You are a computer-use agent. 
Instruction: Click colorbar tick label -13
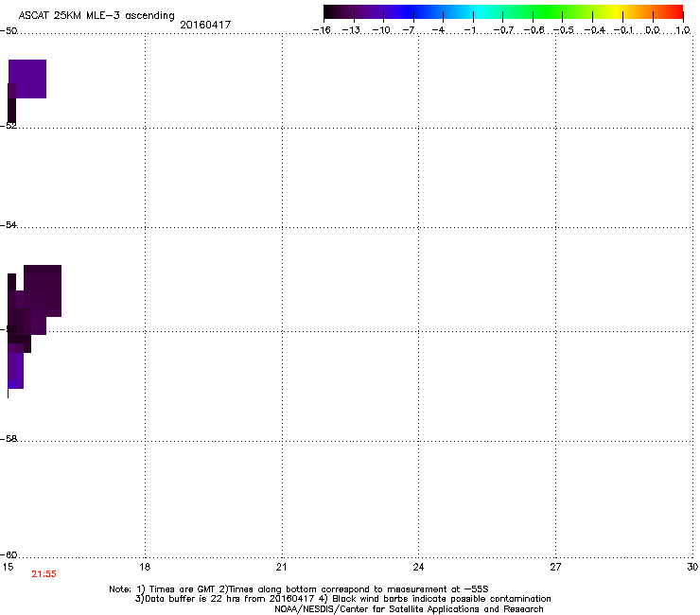pos(351,30)
